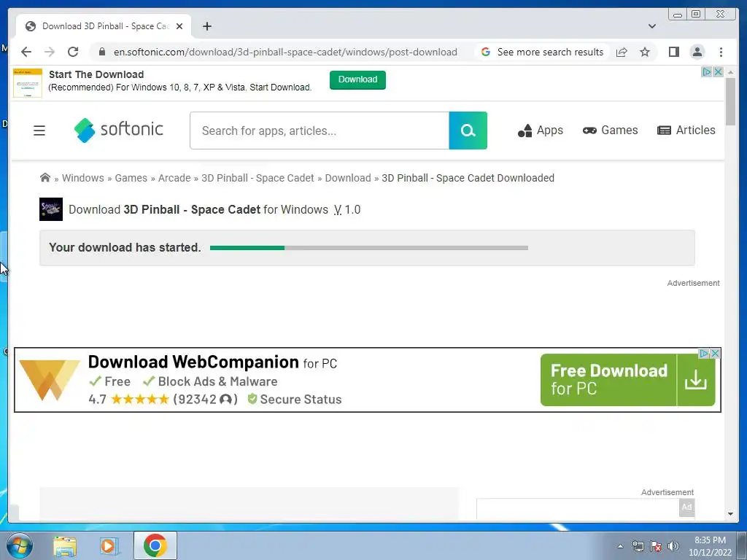The image size is (747, 560).
Task: Focus the Search for apps field
Action: point(320,131)
